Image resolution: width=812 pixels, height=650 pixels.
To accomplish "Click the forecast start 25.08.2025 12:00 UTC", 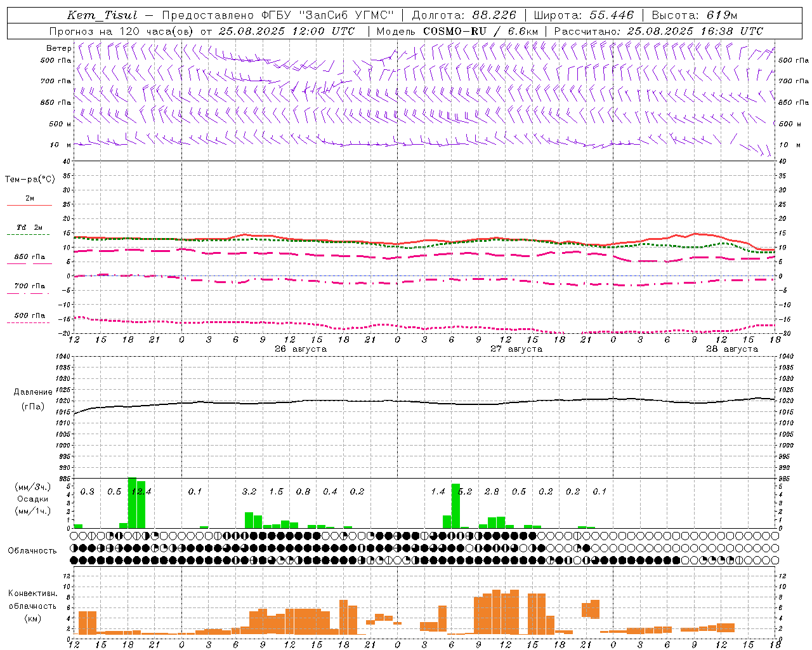I will 287,31.
